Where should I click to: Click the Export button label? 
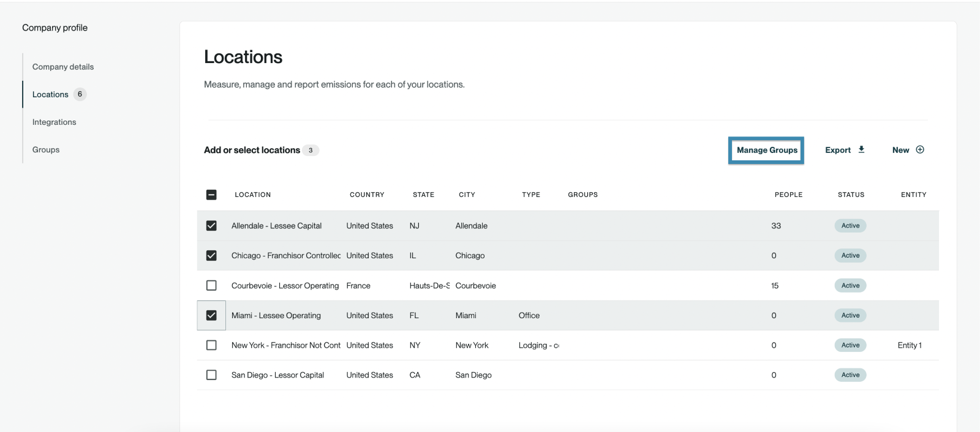pos(838,150)
